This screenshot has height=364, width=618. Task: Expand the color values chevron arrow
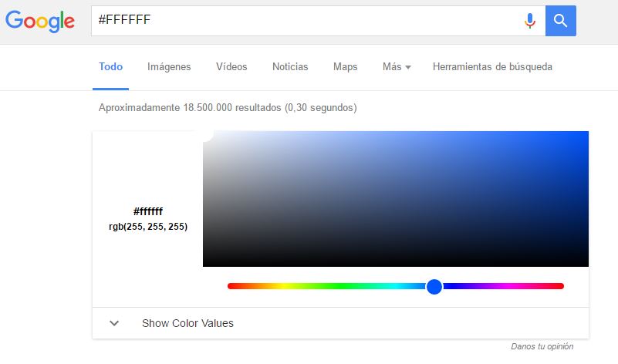(114, 323)
